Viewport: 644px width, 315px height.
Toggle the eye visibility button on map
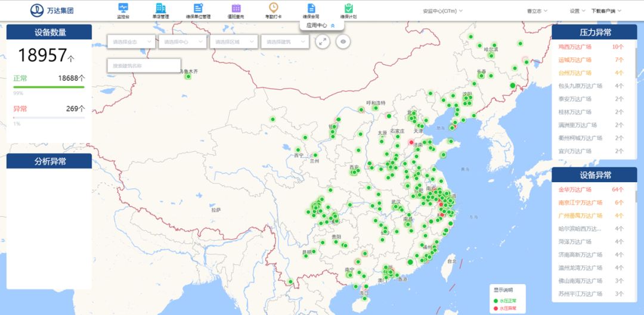tap(343, 42)
